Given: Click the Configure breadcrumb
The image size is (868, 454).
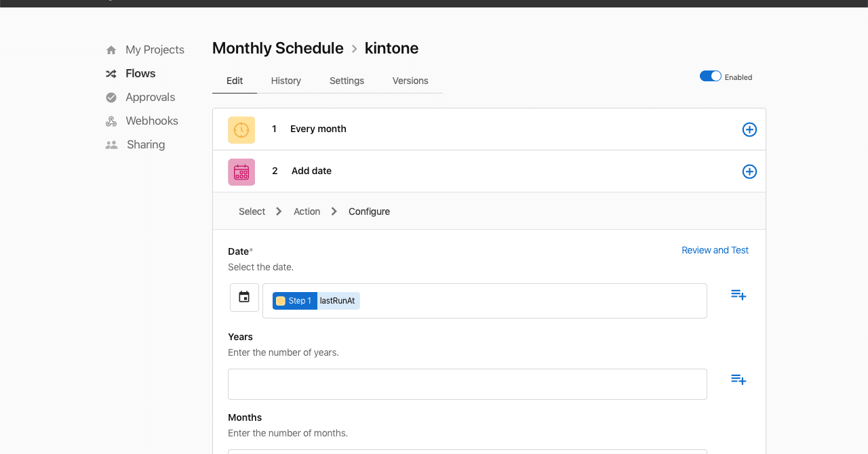Looking at the screenshot, I should click(369, 211).
